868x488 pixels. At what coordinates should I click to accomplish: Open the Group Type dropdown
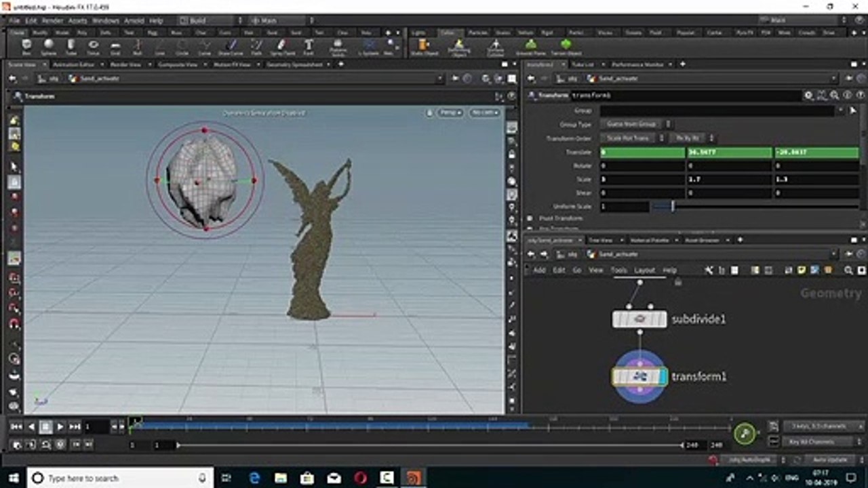(635, 124)
